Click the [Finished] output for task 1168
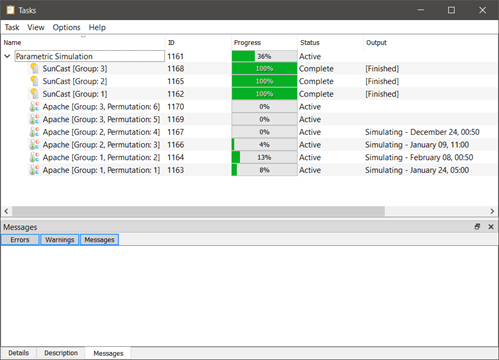This screenshot has width=499, height=360. (382, 69)
